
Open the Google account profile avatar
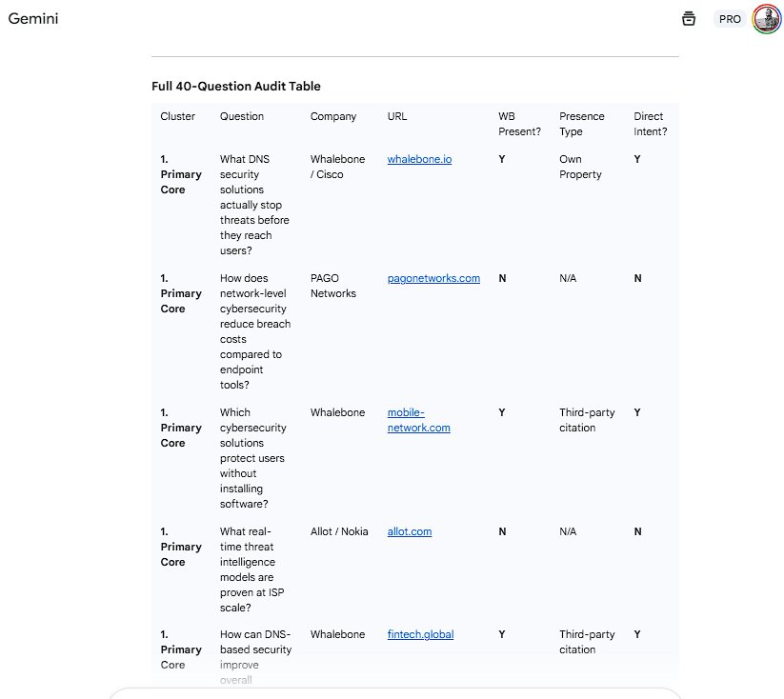click(x=766, y=18)
